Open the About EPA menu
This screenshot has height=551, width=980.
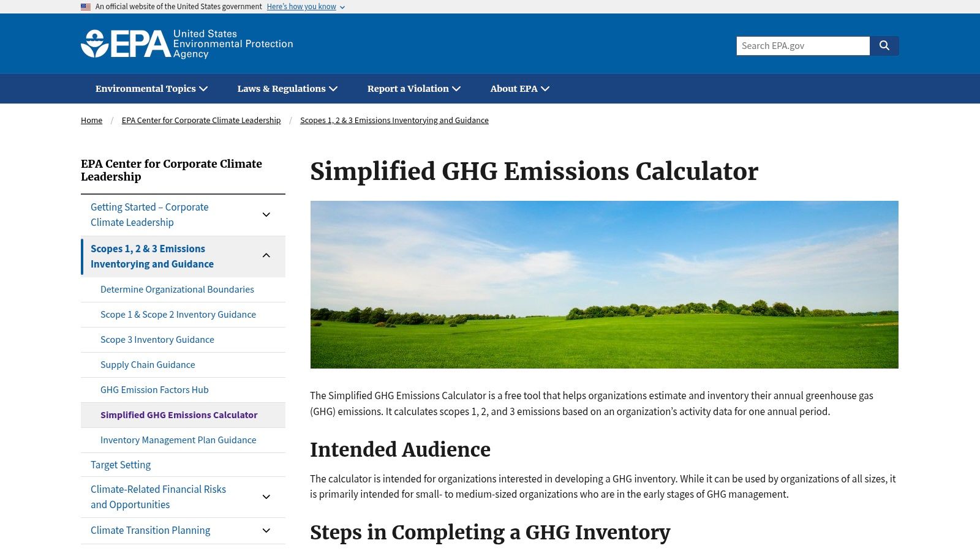519,89
